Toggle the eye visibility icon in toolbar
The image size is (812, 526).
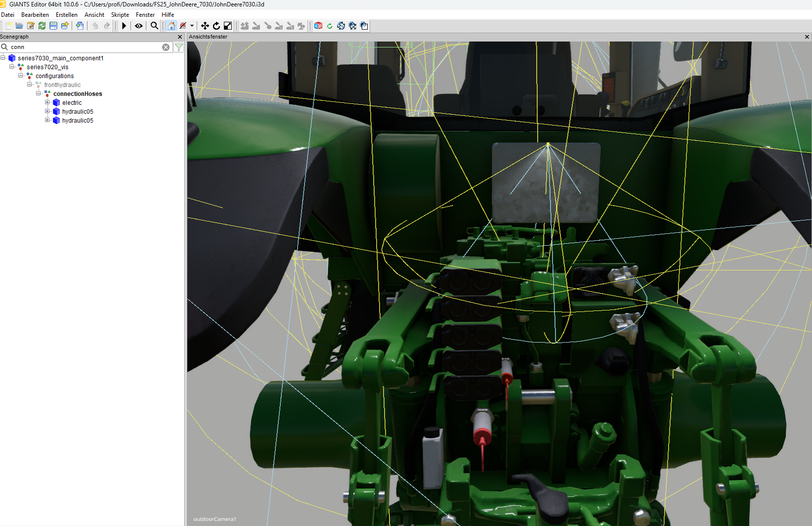[x=139, y=26]
